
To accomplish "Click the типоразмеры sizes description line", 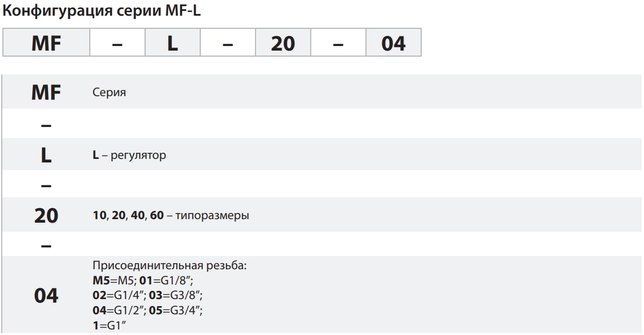I will (171, 216).
